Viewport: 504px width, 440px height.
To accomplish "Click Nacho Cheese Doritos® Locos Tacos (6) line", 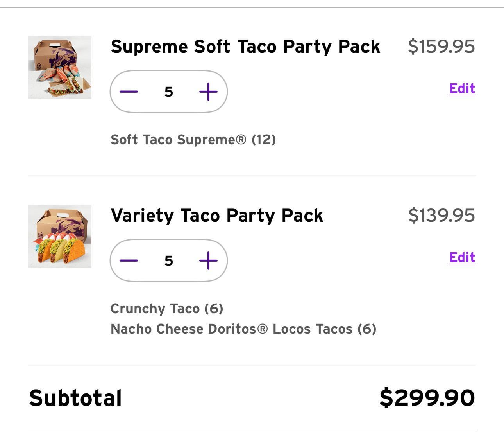I will pos(243,329).
